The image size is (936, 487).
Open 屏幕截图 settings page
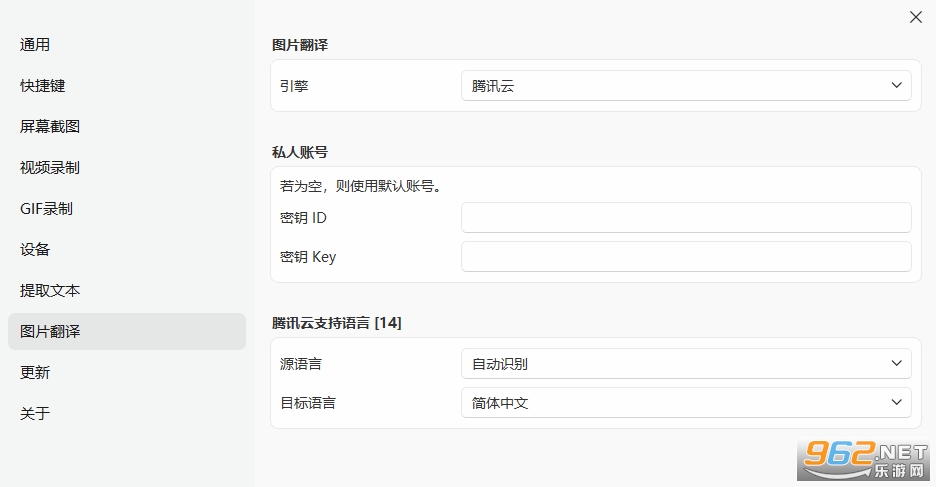pos(127,127)
